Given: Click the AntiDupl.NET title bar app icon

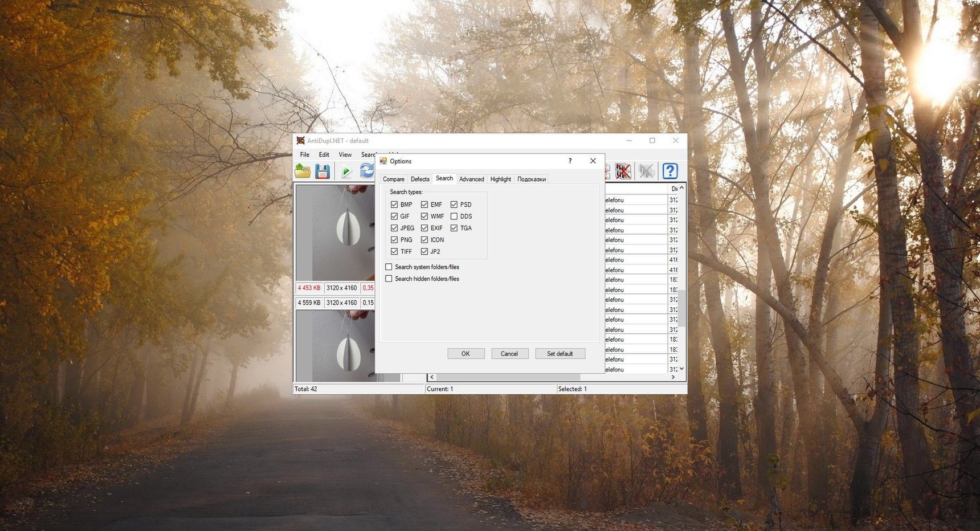Looking at the screenshot, I should point(300,141).
